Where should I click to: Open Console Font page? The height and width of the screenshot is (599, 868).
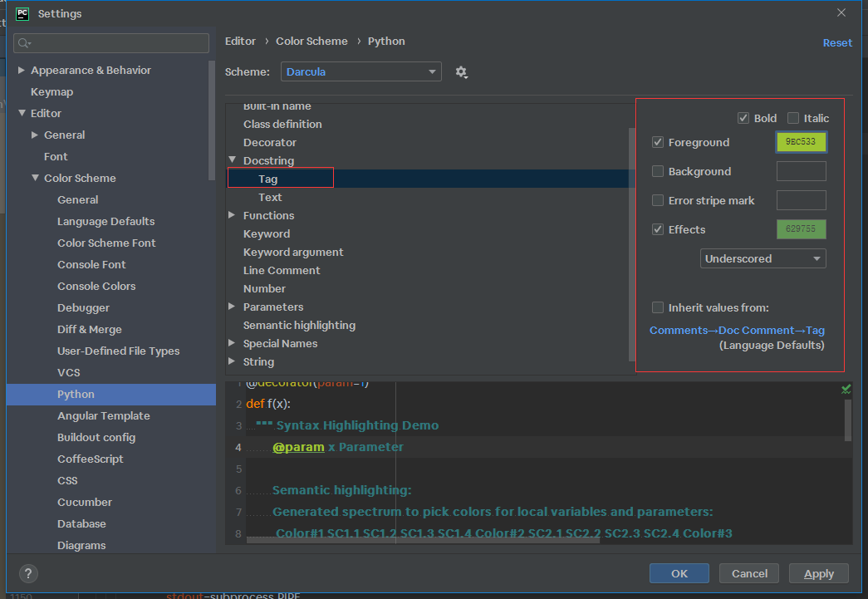pyautogui.click(x=91, y=265)
